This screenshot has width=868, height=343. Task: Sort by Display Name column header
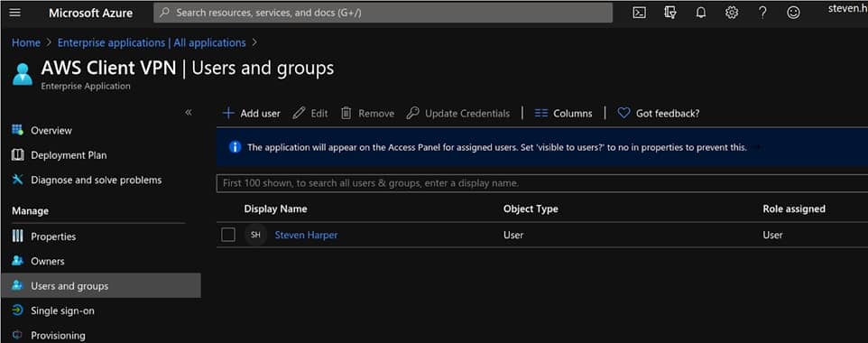[x=276, y=209]
